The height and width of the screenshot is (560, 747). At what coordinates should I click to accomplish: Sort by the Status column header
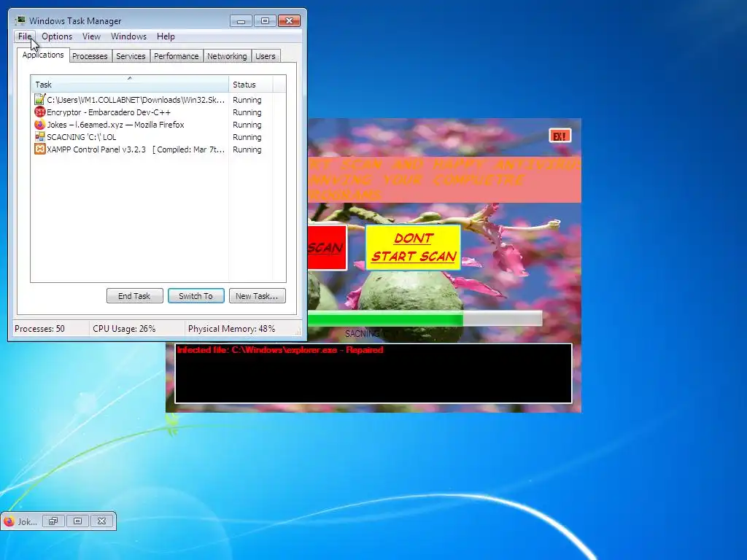point(251,85)
